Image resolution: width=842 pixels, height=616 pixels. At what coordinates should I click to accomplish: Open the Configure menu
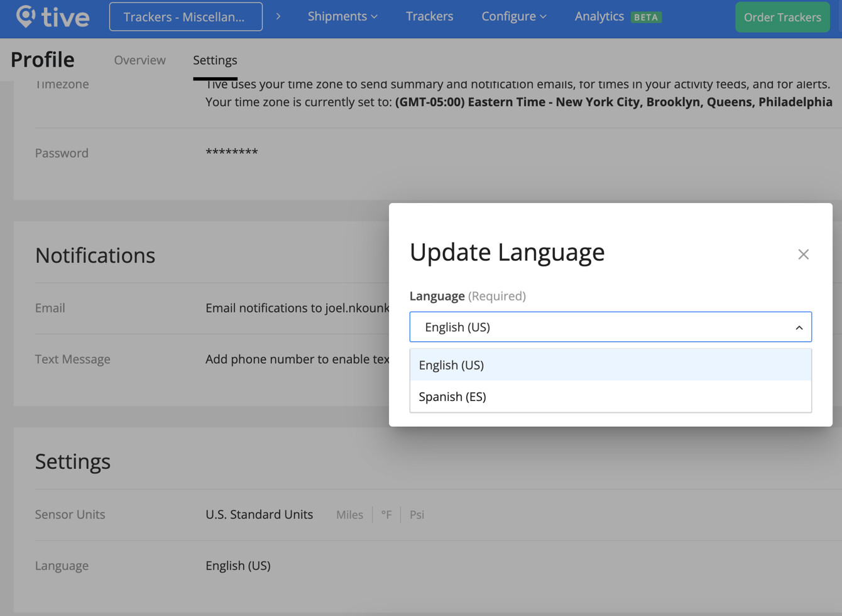click(509, 17)
